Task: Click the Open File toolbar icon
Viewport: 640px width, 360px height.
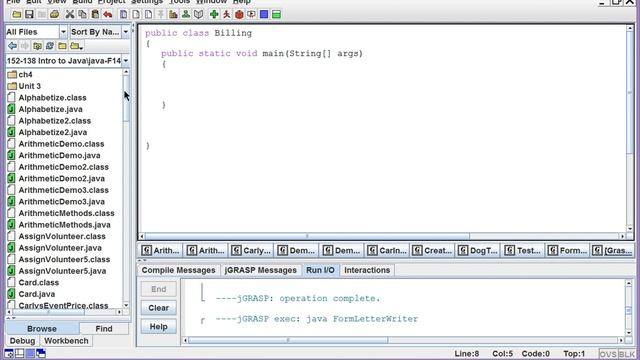Action: (17, 15)
